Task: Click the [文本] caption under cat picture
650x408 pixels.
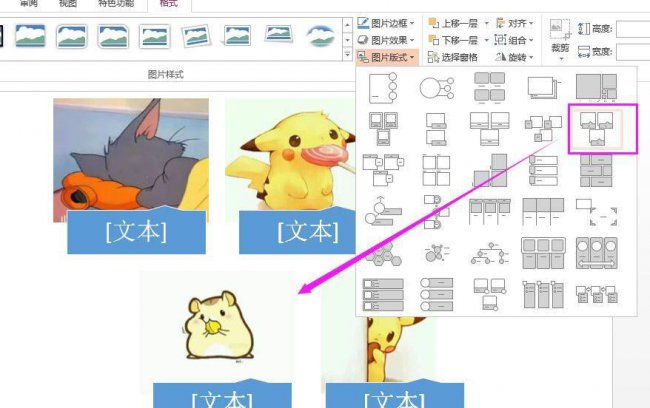Action: tap(136, 232)
